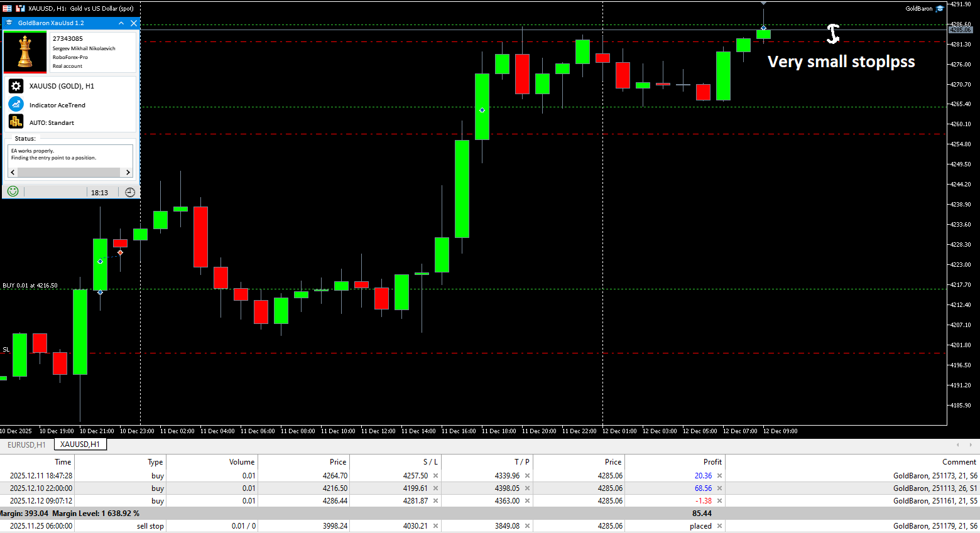Sort trades by the T / P column header
The image size is (980, 533).
point(487,461)
